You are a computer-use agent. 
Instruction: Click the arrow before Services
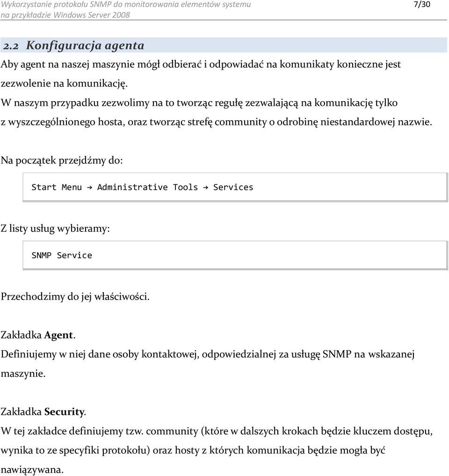pos(205,187)
